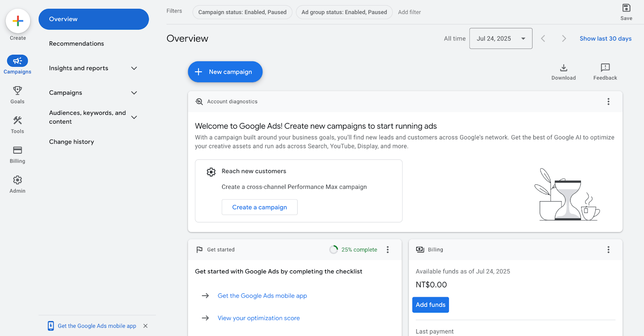
Task: Click the Download icon
Action: (x=563, y=68)
